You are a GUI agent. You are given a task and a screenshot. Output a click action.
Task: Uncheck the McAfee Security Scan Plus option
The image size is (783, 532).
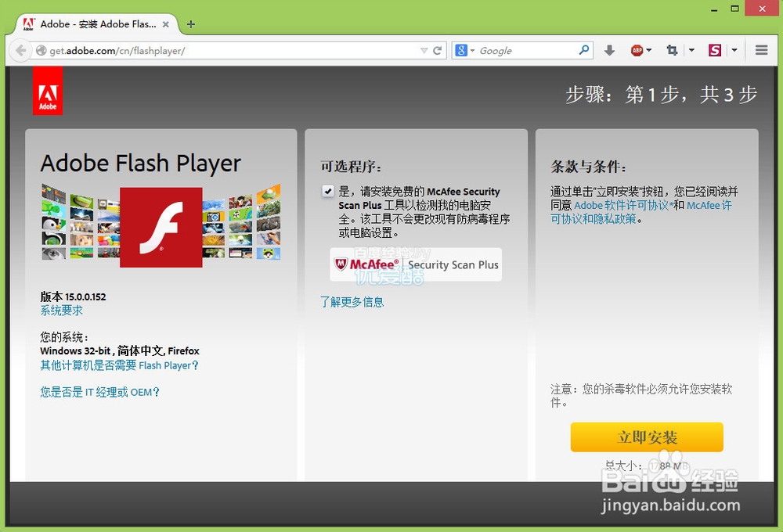click(327, 190)
